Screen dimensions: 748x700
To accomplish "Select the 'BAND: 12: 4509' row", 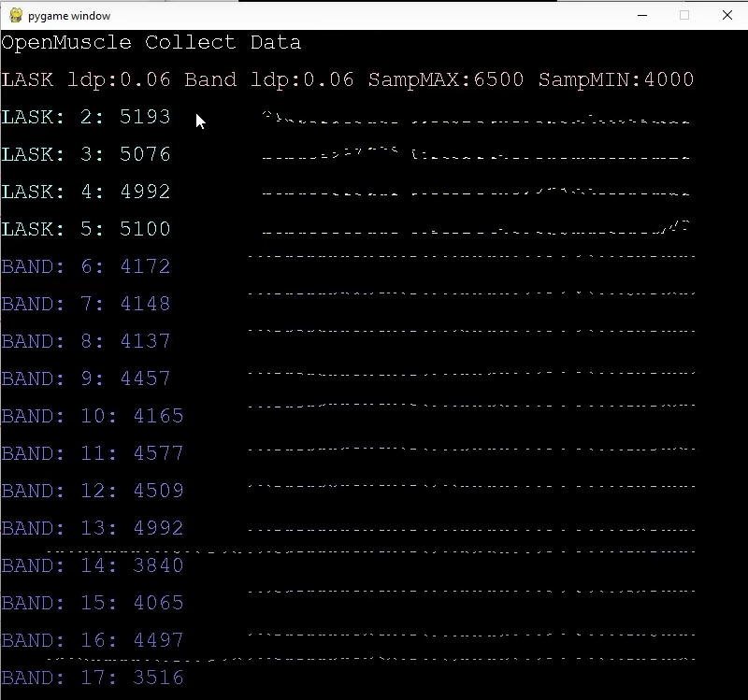I will [93, 491].
